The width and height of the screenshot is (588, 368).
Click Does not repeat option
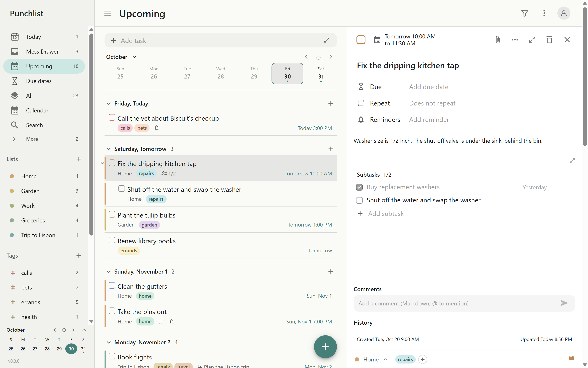(432, 103)
